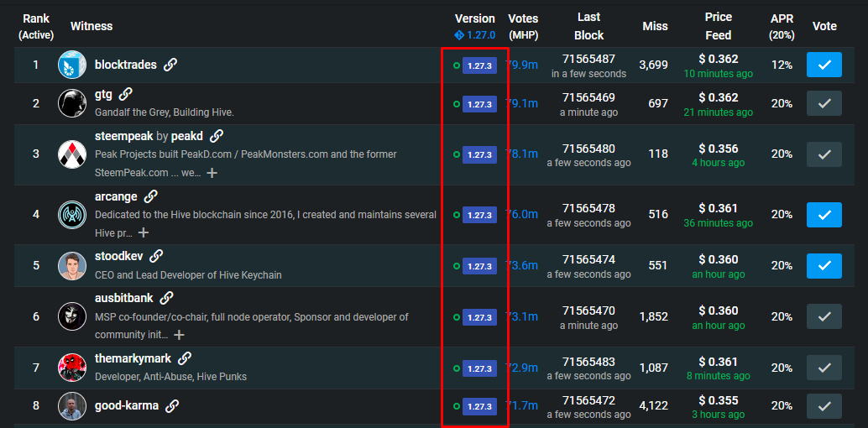The image size is (868, 428).
Task: Open blocktrades witness link icon
Action: tap(170, 65)
